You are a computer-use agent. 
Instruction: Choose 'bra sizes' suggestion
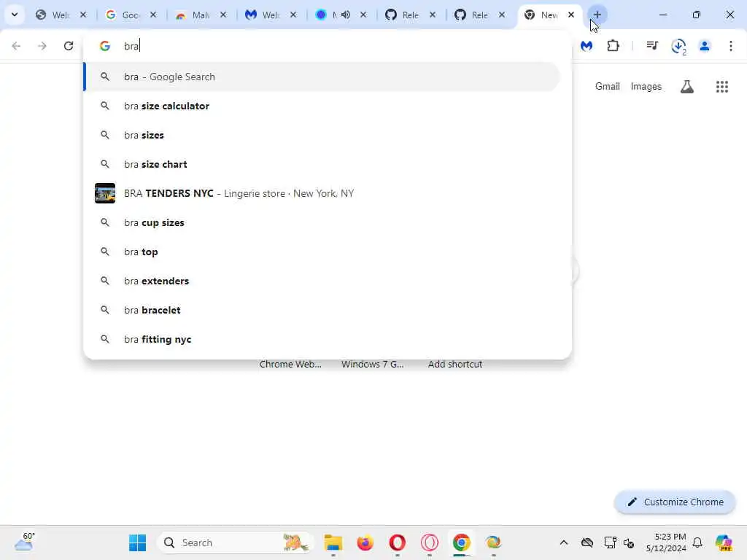[x=322, y=135]
